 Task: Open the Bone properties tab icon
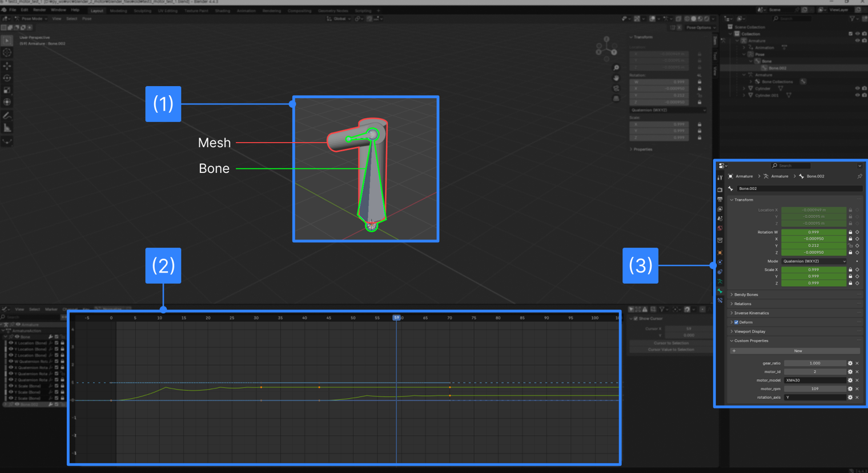[720, 291]
